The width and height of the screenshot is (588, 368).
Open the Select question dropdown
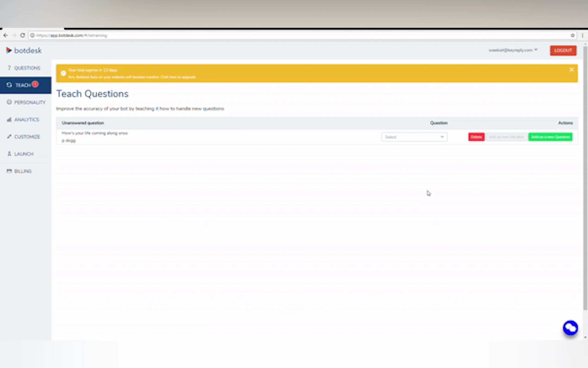point(414,137)
